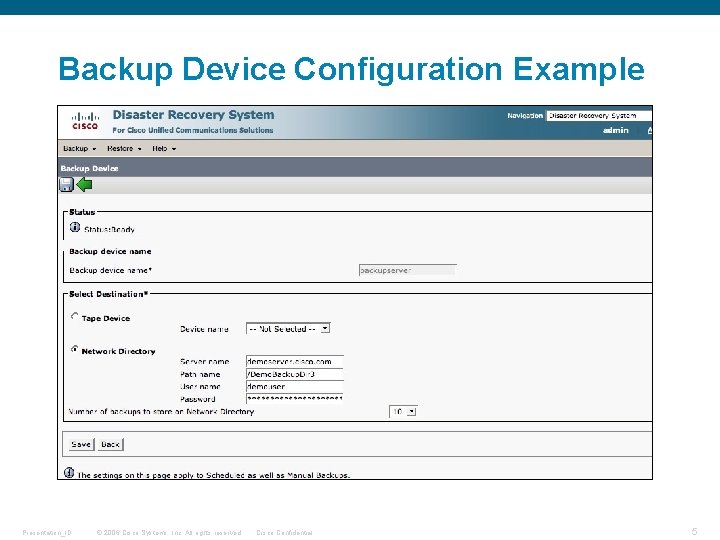Viewport: 720px width, 540px height.
Task: Open the number of backups dropdown
Action: 403,411
